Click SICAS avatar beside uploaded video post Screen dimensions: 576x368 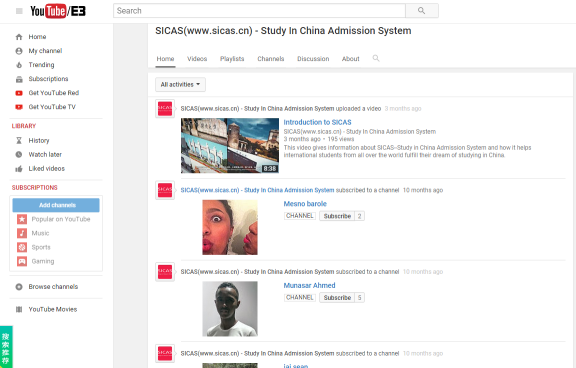(165, 109)
